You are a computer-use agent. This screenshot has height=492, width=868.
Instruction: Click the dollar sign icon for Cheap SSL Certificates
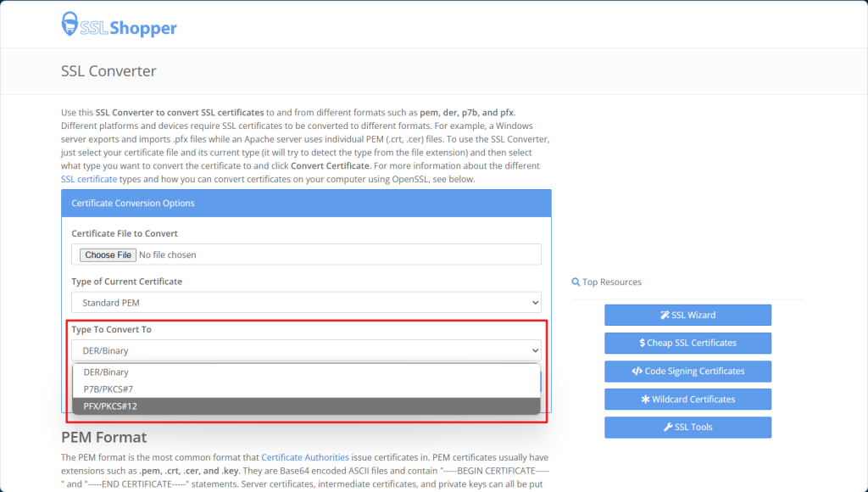643,343
